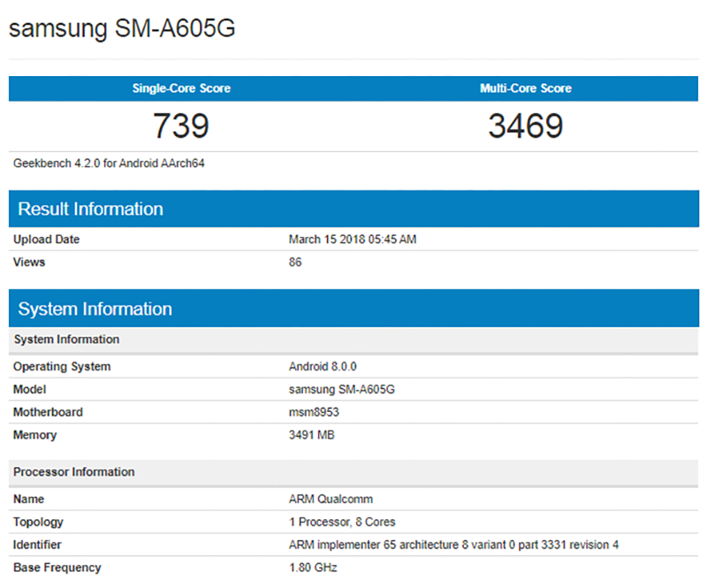
Task: Click the samsung SM-A605G page title
Action: point(120,28)
